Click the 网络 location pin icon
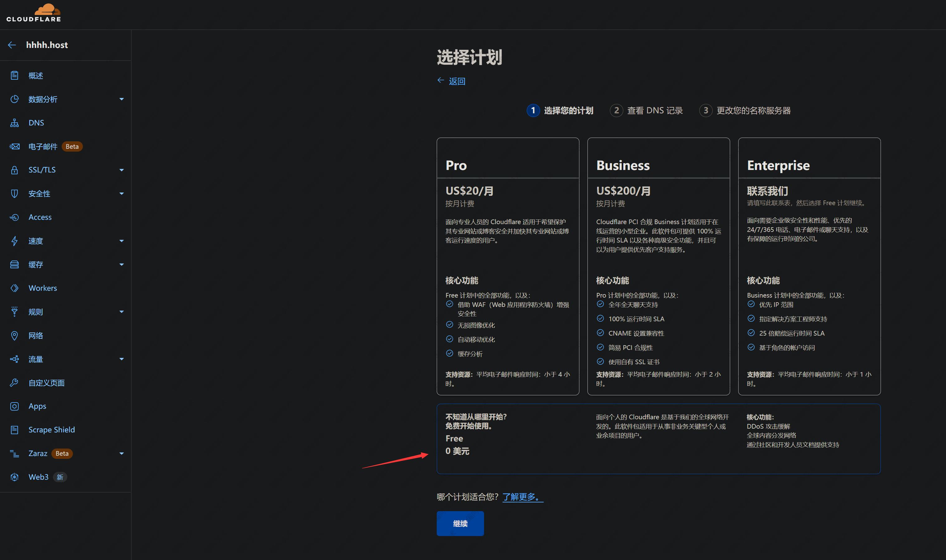The height and width of the screenshot is (560, 946). pos(14,336)
